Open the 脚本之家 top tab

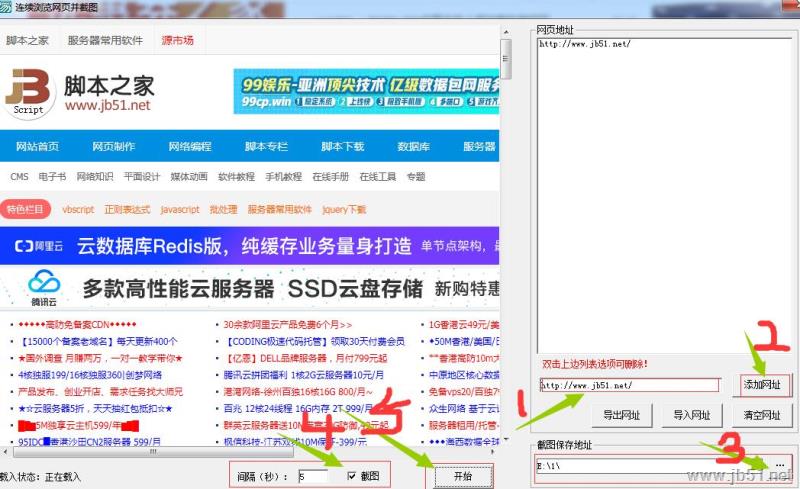[x=27, y=40]
